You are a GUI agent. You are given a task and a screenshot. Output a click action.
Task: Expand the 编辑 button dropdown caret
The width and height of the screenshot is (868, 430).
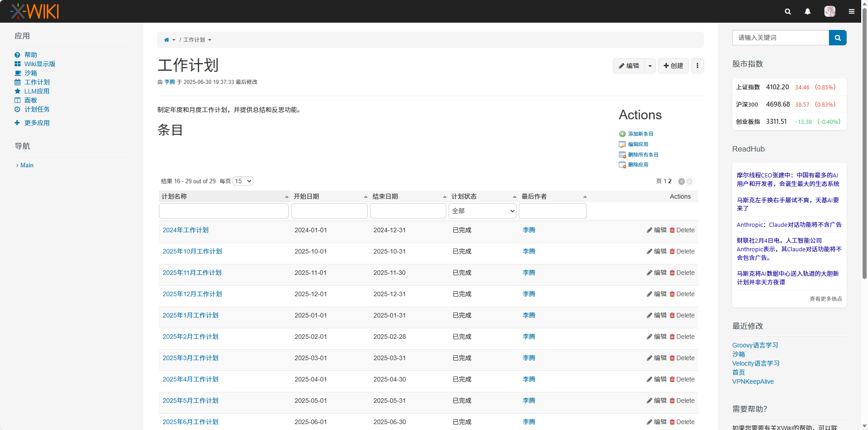click(650, 66)
